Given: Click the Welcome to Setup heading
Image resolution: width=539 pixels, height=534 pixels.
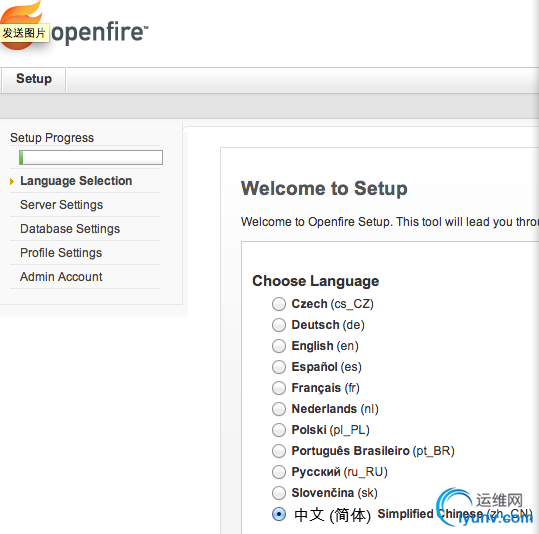Looking at the screenshot, I should click(x=324, y=188).
